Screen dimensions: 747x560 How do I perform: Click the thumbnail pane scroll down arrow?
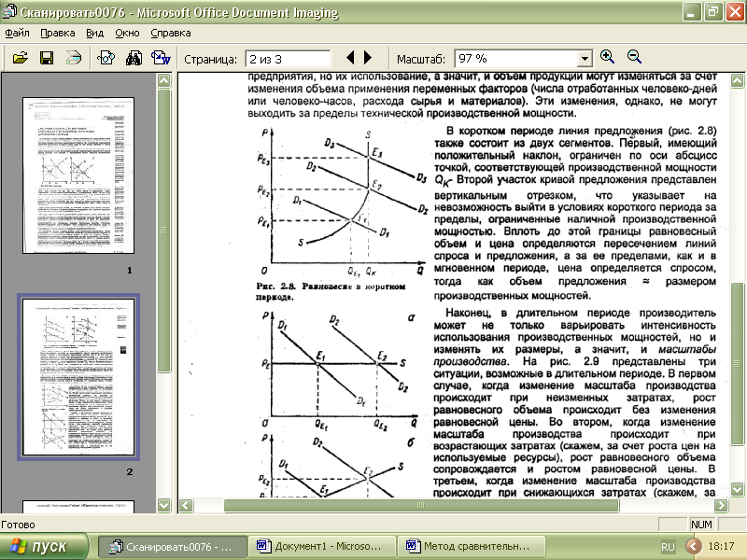(x=164, y=505)
